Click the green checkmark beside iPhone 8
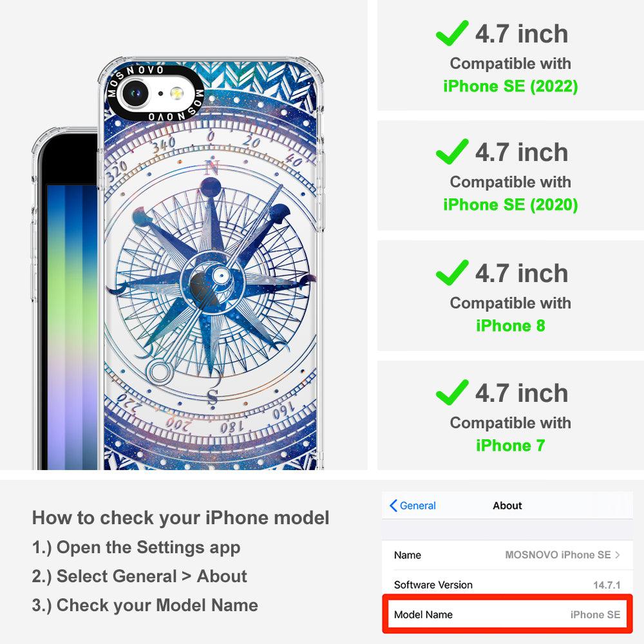 pyautogui.click(x=452, y=272)
